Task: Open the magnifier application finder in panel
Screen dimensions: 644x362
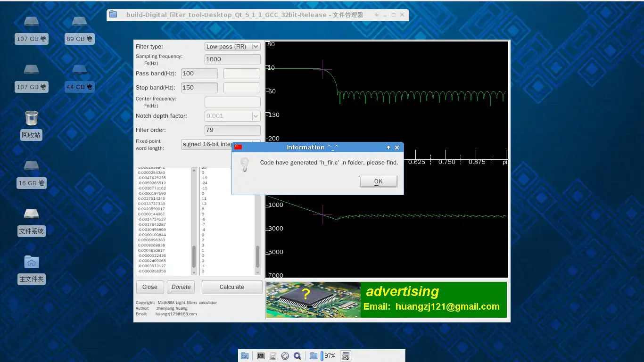Action: click(x=297, y=356)
